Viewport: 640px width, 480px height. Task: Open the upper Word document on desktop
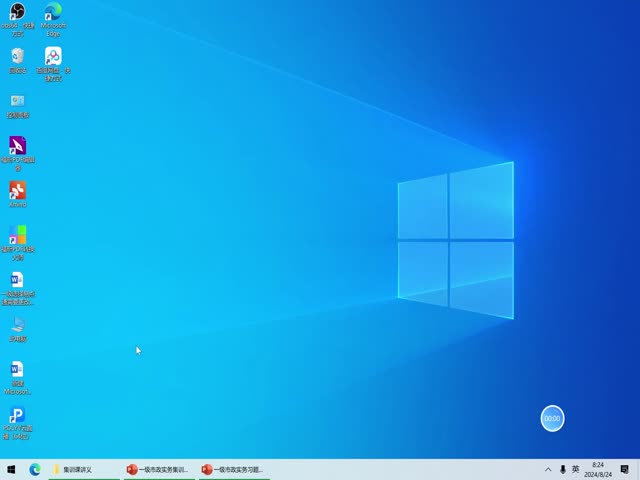pos(17,280)
